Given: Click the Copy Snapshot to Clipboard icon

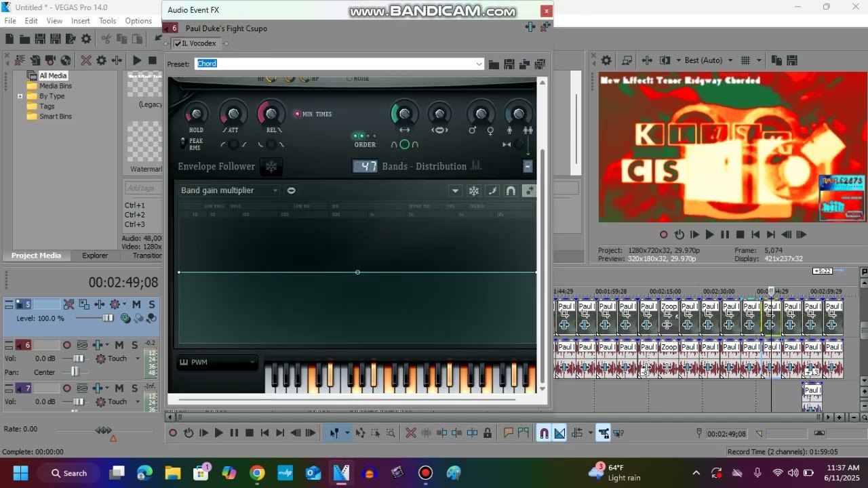Looking at the screenshot, I should [776, 60].
